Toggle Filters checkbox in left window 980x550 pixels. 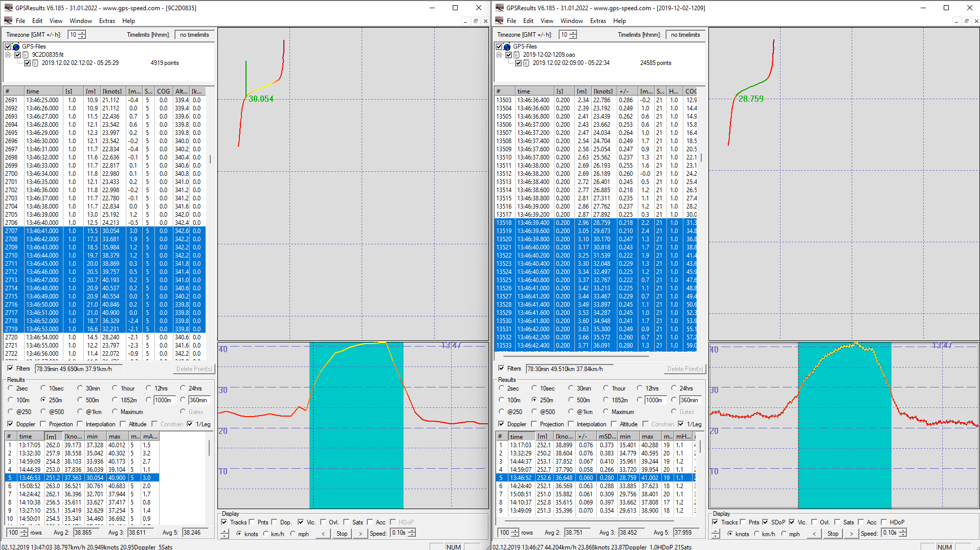tap(10, 368)
